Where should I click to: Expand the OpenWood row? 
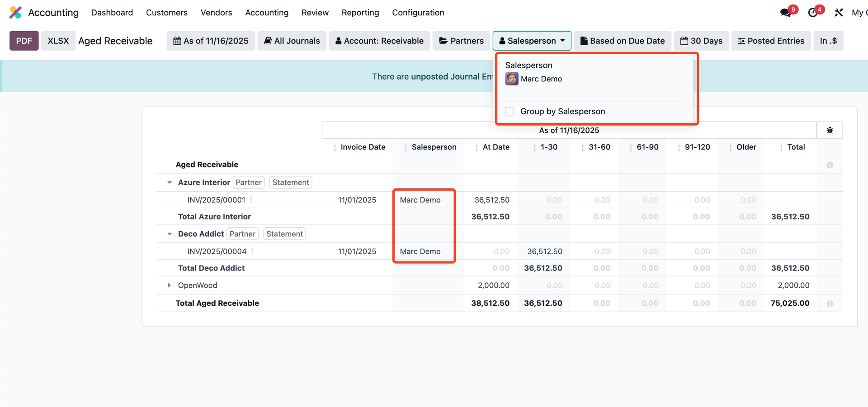(x=169, y=285)
